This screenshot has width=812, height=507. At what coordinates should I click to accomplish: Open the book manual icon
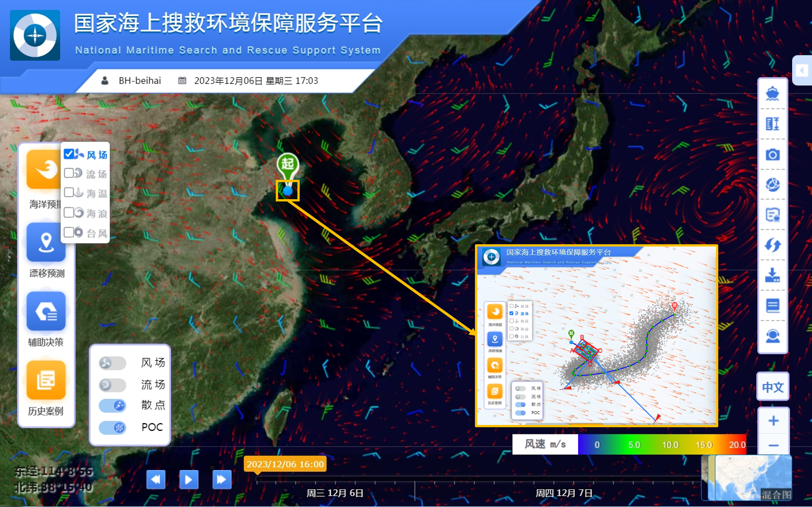(772, 306)
